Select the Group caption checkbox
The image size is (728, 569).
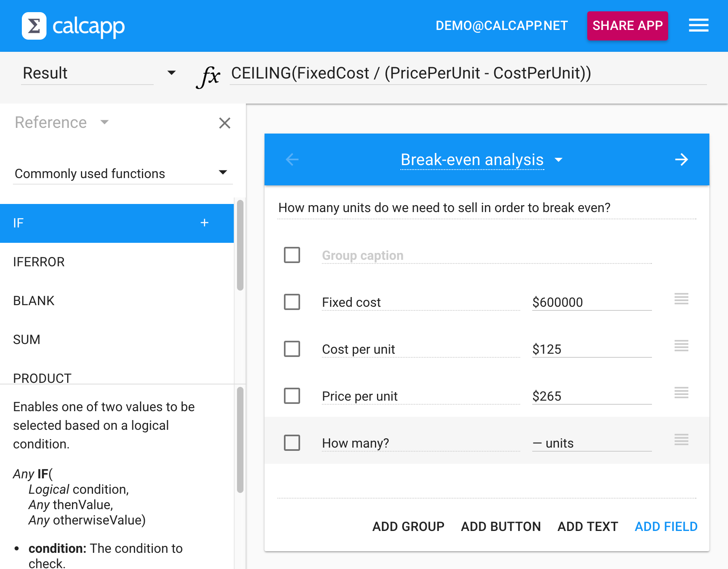[292, 255]
